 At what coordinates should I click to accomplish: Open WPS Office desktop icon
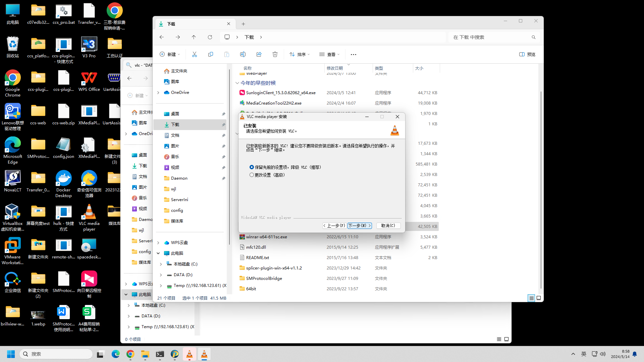(89, 81)
